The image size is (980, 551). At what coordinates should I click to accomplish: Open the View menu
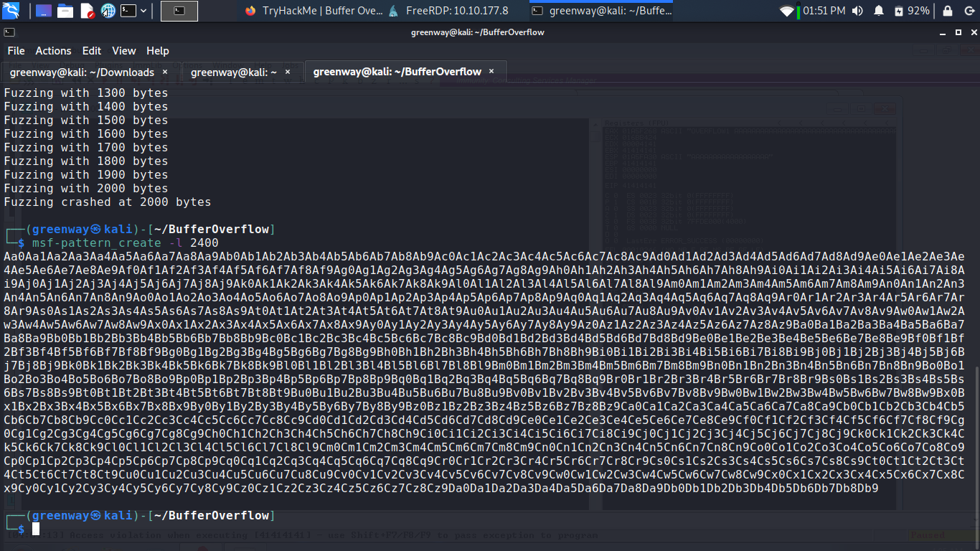click(x=123, y=51)
